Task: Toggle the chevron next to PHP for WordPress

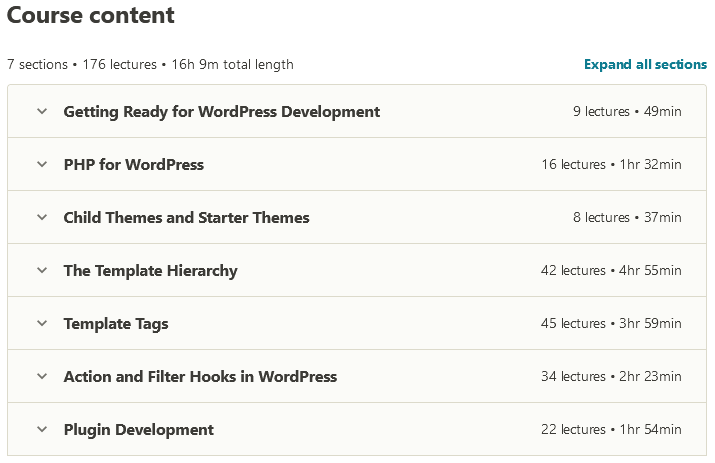Action: [42, 165]
